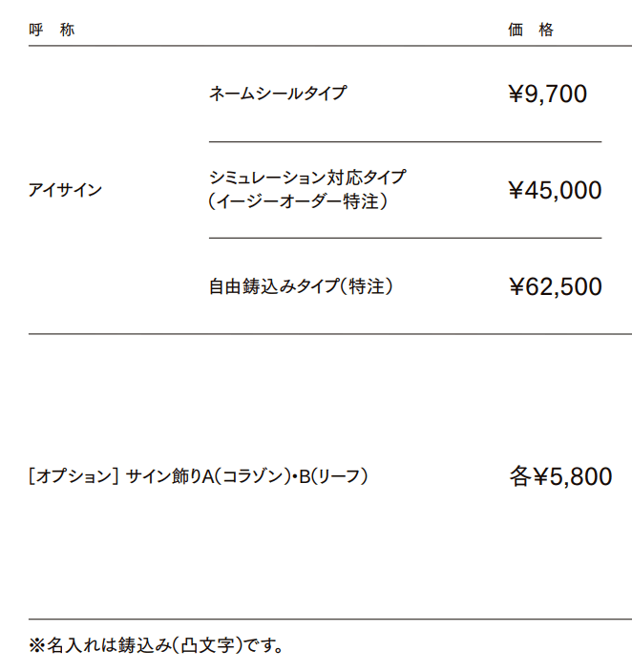632x672 pixels.
Task: Click the divider line below ¥9,700 row
Action: (405, 142)
